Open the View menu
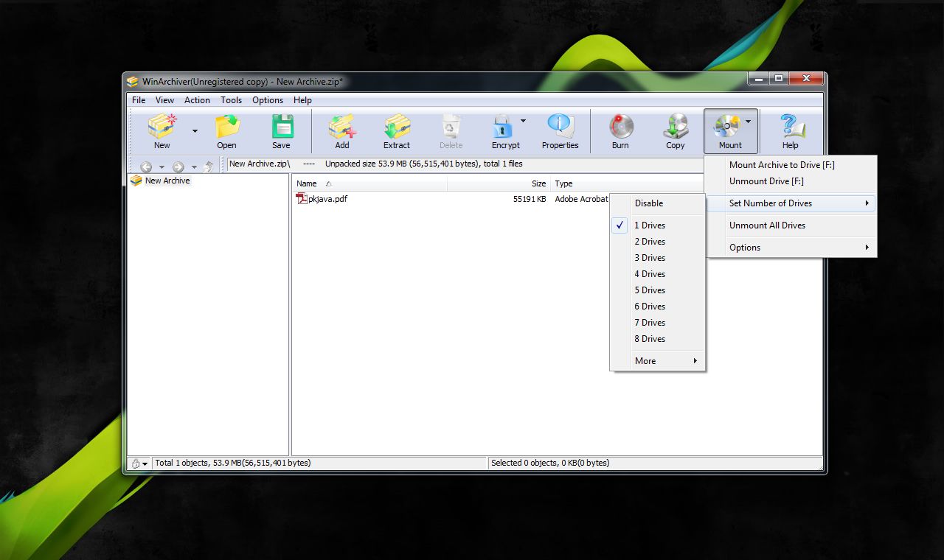Image resolution: width=944 pixels, height=560 pixels. 165,100
